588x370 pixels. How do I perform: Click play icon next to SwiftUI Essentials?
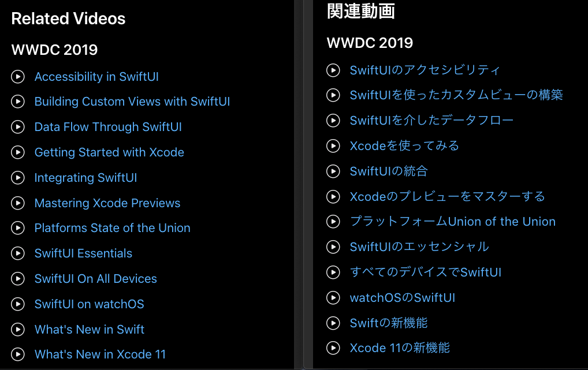tap(18, 253)
